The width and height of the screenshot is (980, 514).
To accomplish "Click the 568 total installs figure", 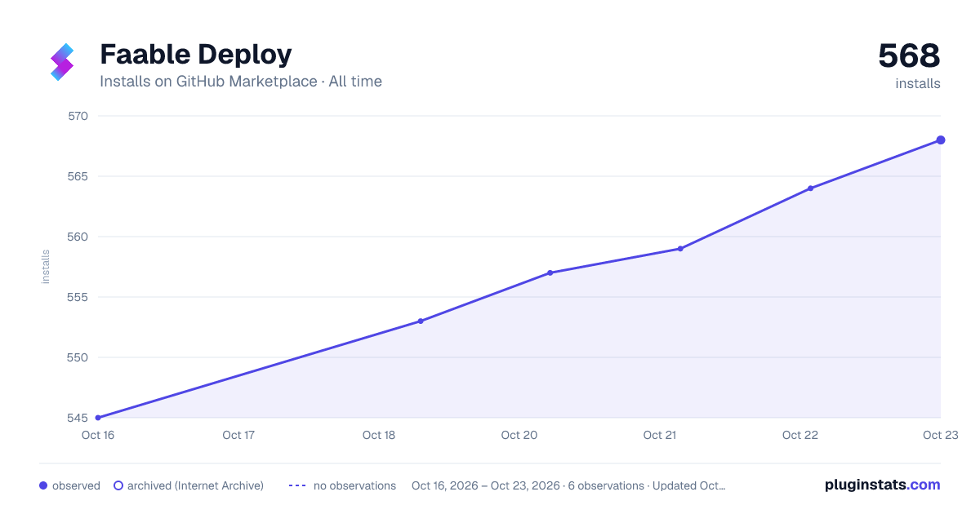I will 909,56.
